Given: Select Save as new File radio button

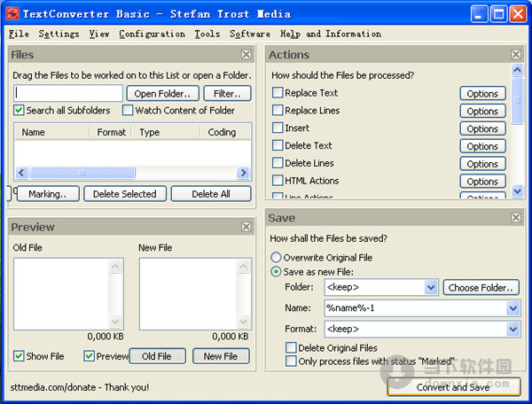Looking at the screenshot, I should click(x=276, y=272).
